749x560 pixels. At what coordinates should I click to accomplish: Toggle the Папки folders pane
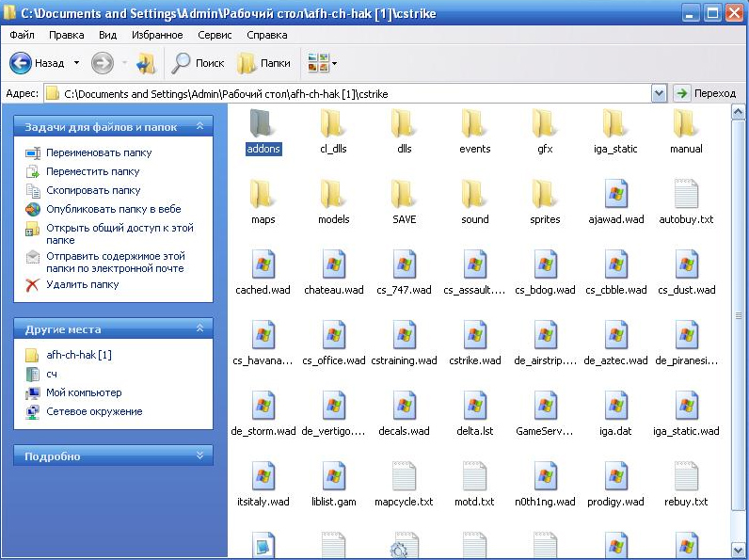pyautogui.click(x=264, y=63)
